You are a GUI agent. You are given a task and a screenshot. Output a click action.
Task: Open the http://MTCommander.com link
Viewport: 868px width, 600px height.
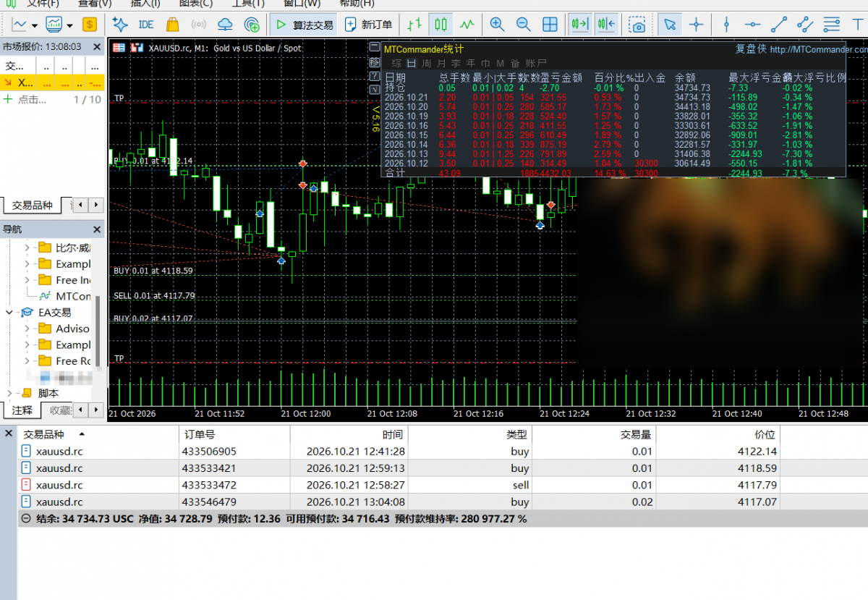click(x=819, y=50)
